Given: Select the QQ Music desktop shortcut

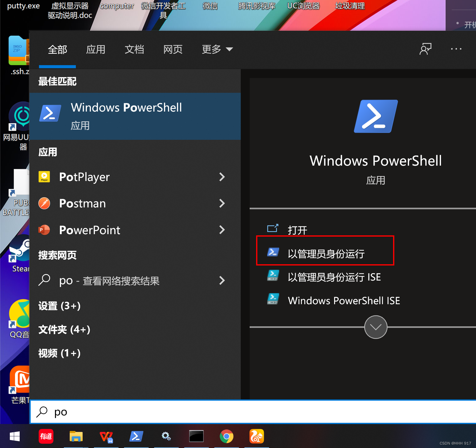Looking at the screenshot, I should tap(19, 319).
